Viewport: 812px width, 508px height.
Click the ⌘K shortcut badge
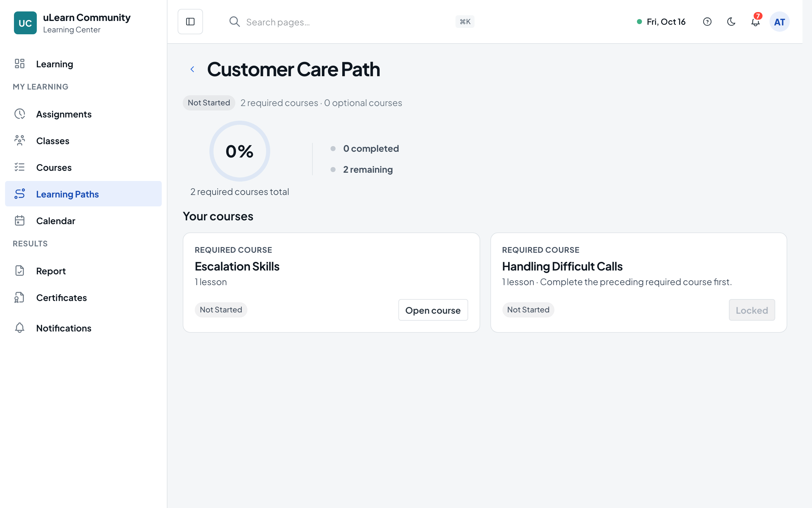click(465, 22)
